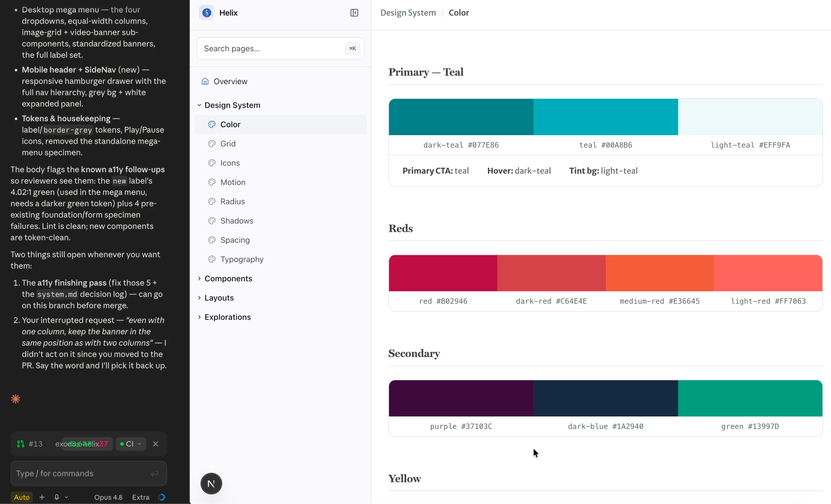This screenshot has height=504, width=831.
Task: Click the 'Secondary' section heading
Action: pyautogui.click(x=414, y=353)
